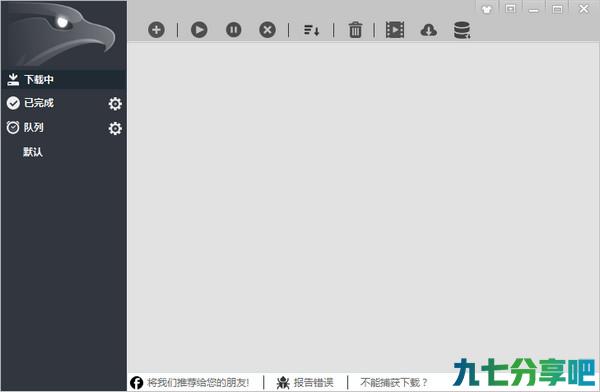Open the skin shirt icon in title bar

(487, 10)
